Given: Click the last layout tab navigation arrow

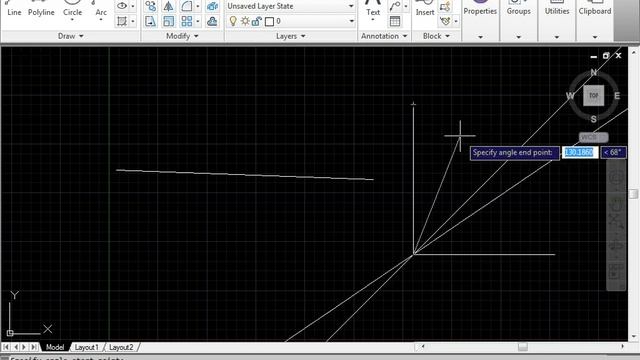Looking at the screenshot, I should click(34, 347).
